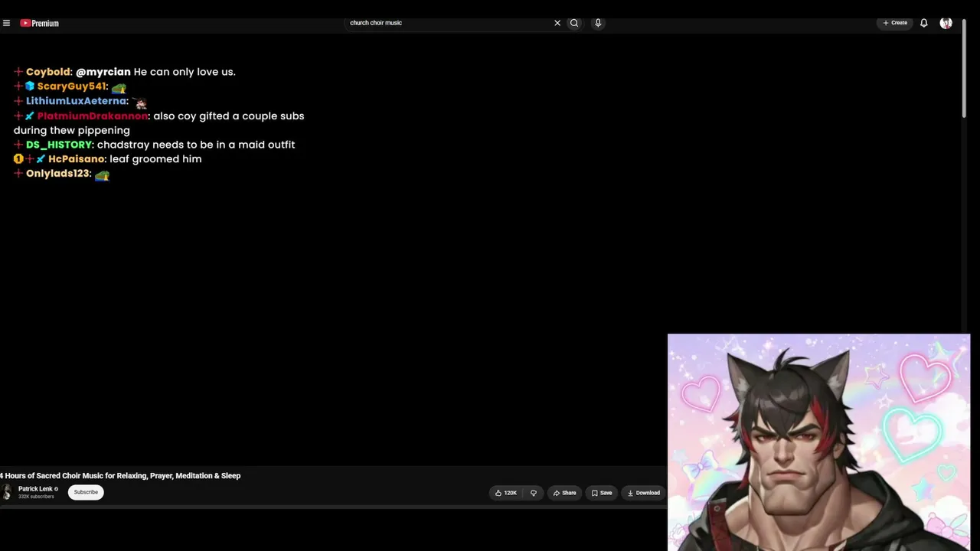
Task: Share the sacred choir music video
Action: 564,493
